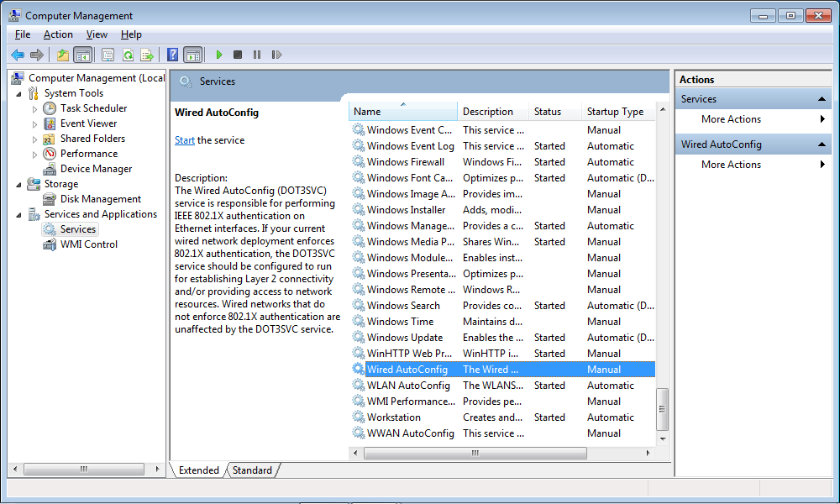Viewport: 840px width, 504px height.
Task: Collapse the System Tools tree node
Action: pos(19,94)
